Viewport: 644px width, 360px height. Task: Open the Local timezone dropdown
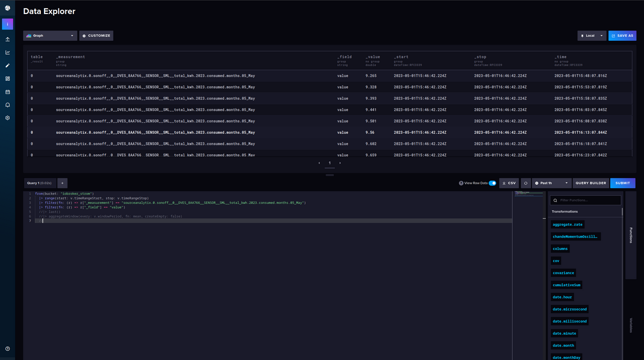tap(592, 35)
